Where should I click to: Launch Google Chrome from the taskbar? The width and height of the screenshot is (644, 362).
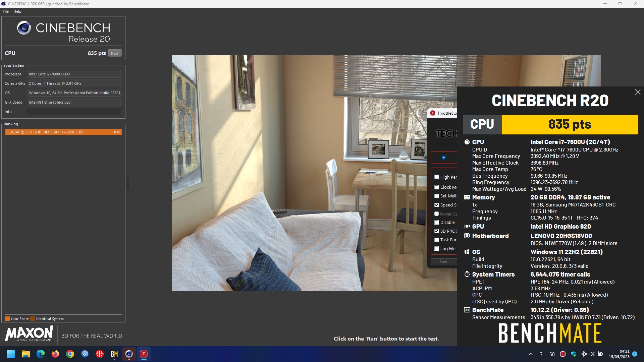click(x=70, y=354)
